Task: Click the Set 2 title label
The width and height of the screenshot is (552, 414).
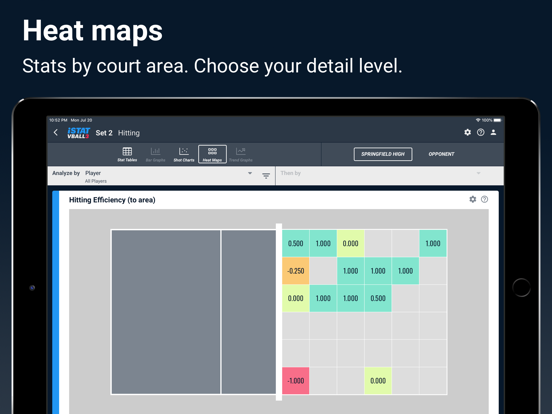Action: pos(104,133)
